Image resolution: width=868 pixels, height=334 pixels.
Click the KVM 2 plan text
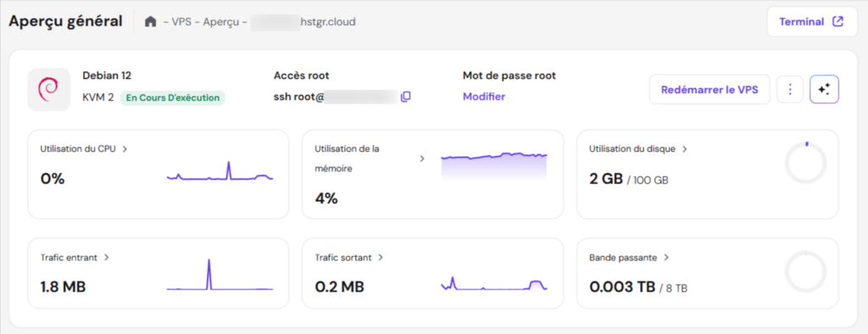coord(98,98)
